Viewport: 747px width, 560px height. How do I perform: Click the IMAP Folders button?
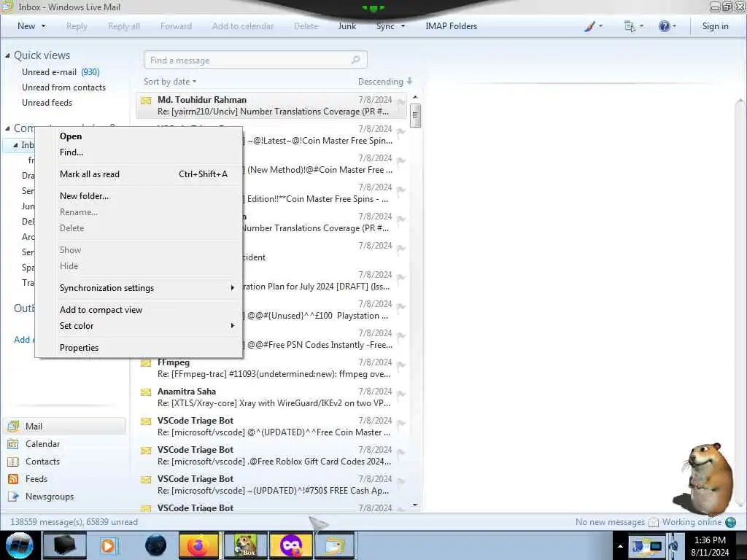(x=451, y=26)
